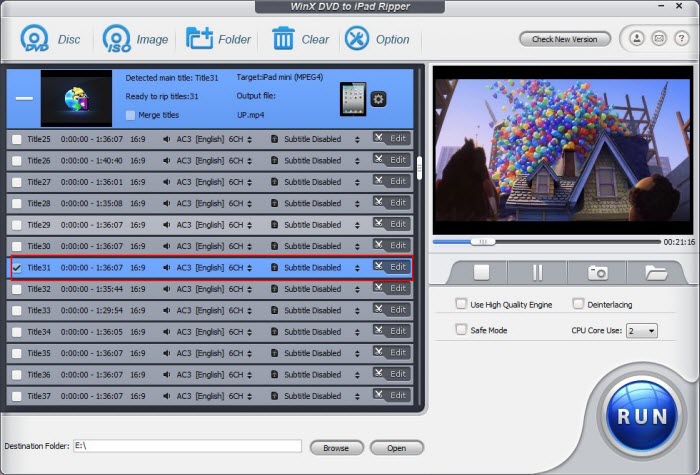Pause the preview video
Viewport: 700px width, 475px height.
(537, 272)
